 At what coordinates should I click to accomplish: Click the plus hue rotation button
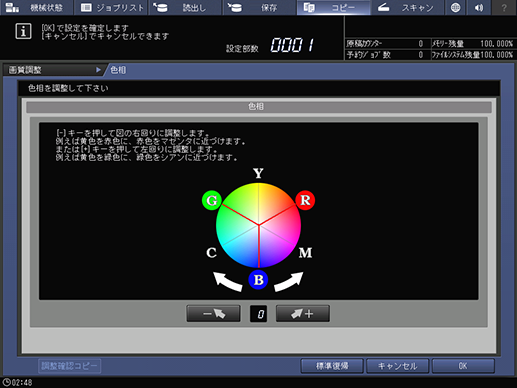coord(303,313)
